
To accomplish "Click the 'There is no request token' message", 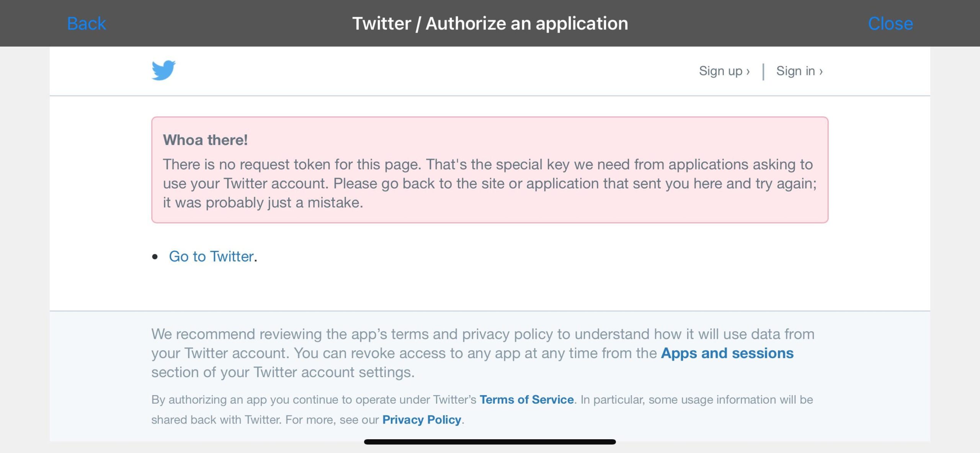I will 490,183.
